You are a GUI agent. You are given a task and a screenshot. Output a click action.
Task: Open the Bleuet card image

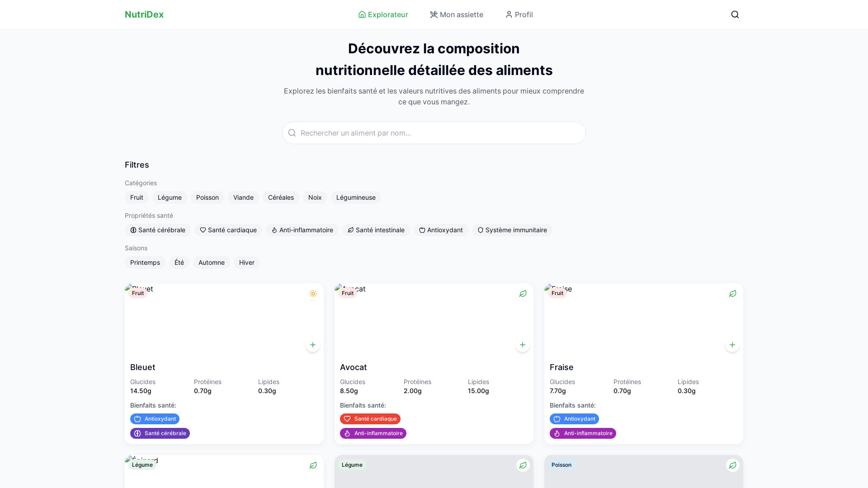coord(224,319)
